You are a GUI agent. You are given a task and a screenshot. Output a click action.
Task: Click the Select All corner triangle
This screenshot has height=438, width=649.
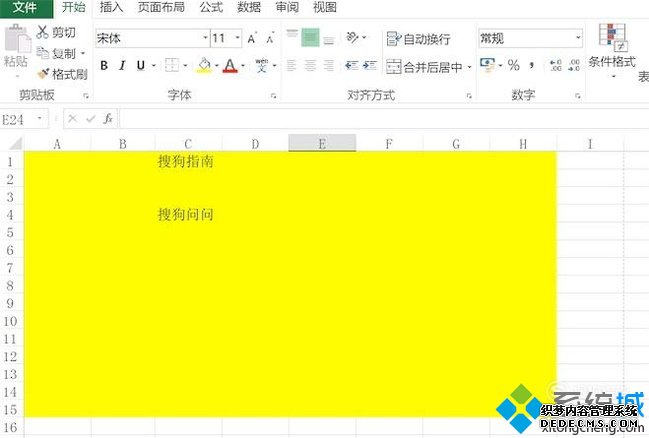(x=16, y=144)
